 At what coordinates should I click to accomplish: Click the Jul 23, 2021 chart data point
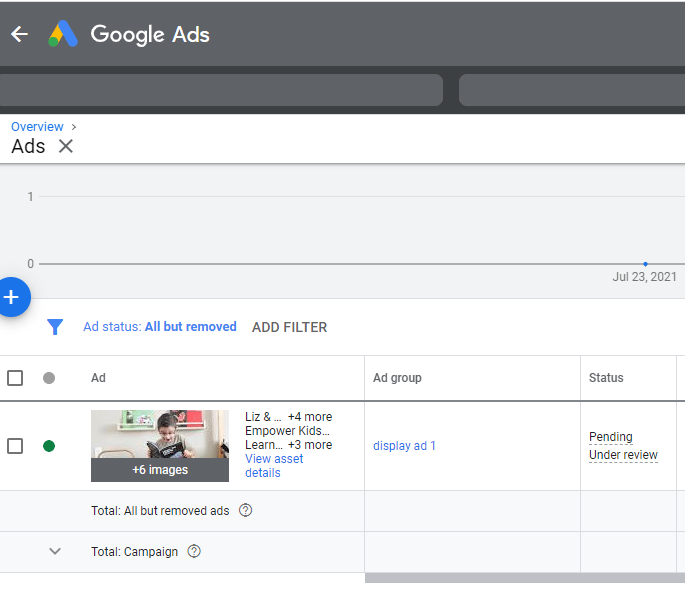pos(645,264)
